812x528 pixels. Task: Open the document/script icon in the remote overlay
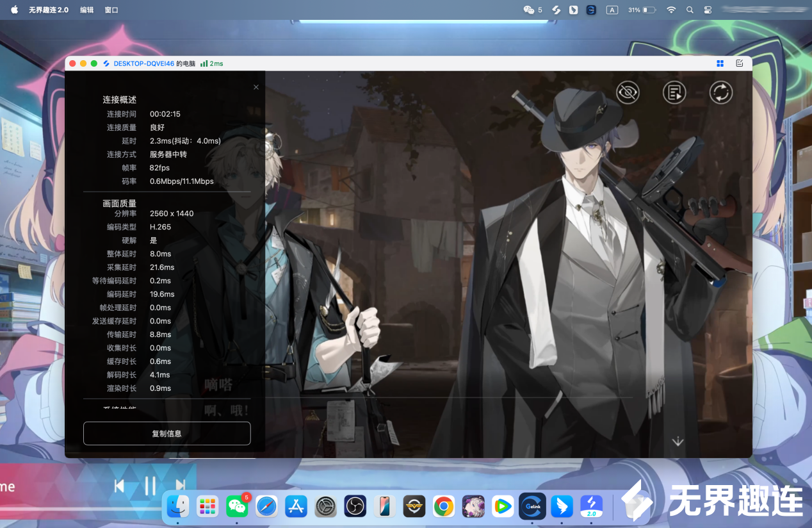click(x=674, y=93)
